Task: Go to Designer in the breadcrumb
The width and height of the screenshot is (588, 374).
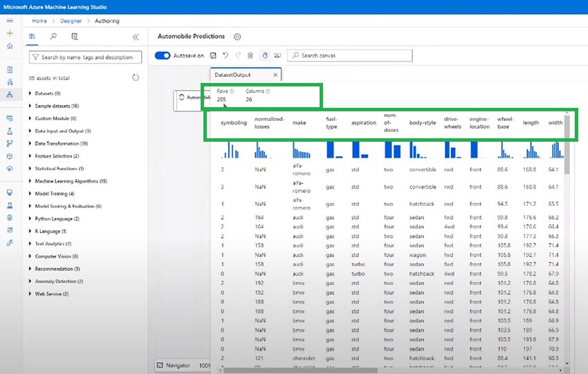Action: [71, 21]
